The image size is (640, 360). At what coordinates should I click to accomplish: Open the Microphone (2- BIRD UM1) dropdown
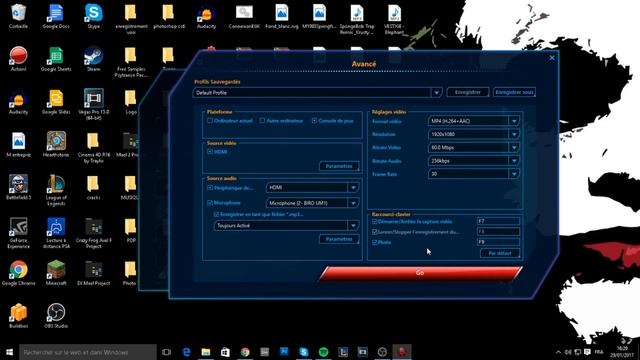pos(353,203)
